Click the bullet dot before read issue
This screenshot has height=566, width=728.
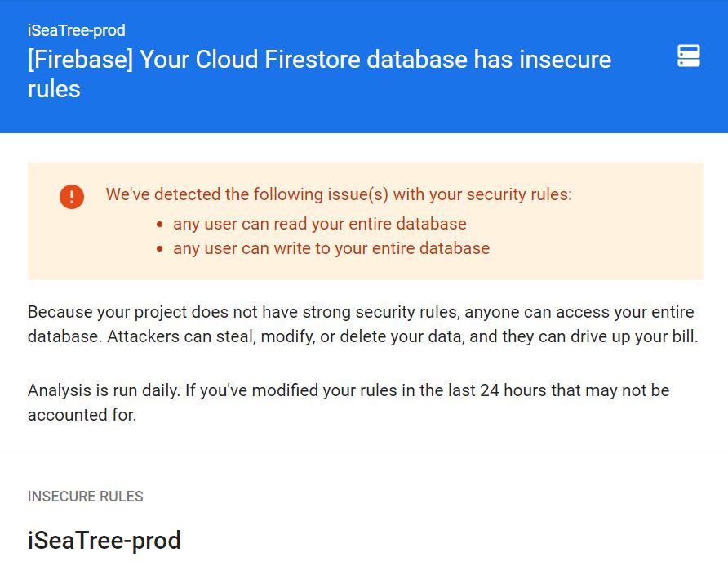pos(160,225)
